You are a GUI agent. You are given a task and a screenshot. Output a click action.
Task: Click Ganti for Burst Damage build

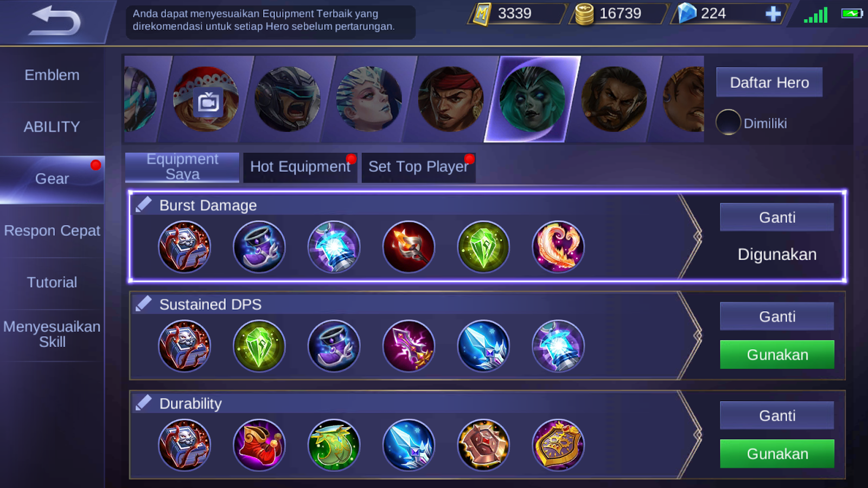(777, 217)
